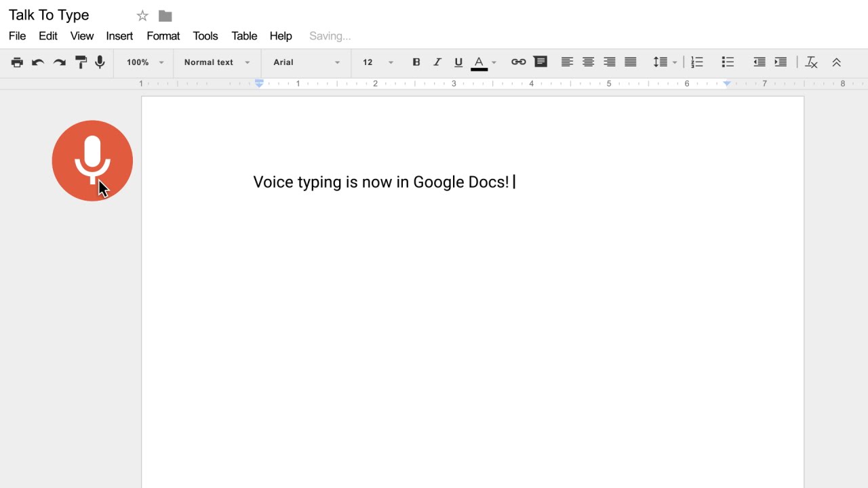This screenshot has height=488, width=868.
Task: Open the zoom level dropdown
Action: 142,62
